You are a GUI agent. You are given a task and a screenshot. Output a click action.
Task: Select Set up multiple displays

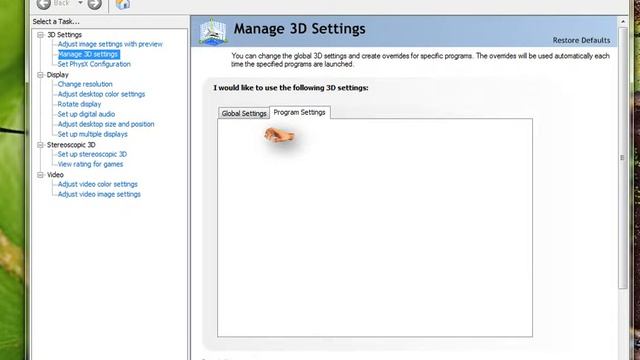point(92,134)
